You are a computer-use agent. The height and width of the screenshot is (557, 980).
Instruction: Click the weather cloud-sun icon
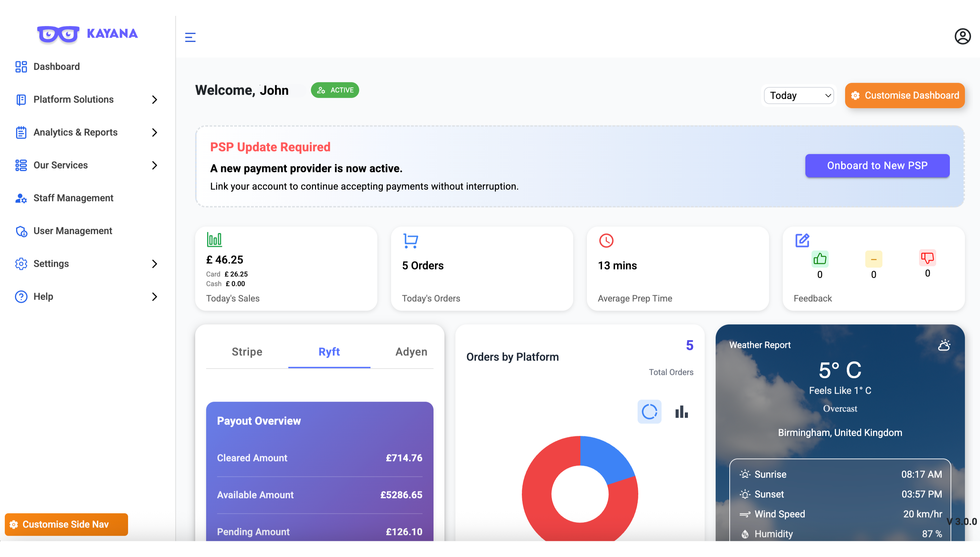coord(944,345)
